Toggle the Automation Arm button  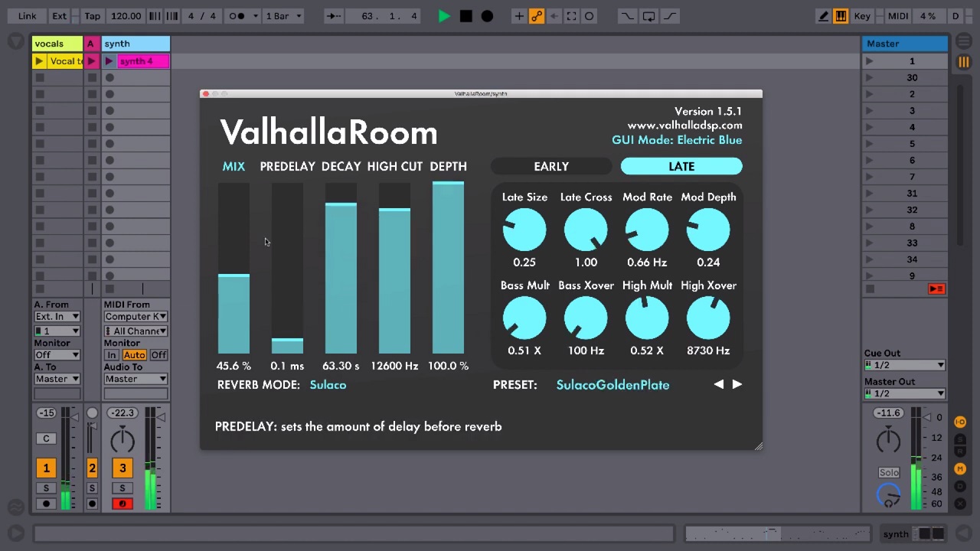point(537,16)
